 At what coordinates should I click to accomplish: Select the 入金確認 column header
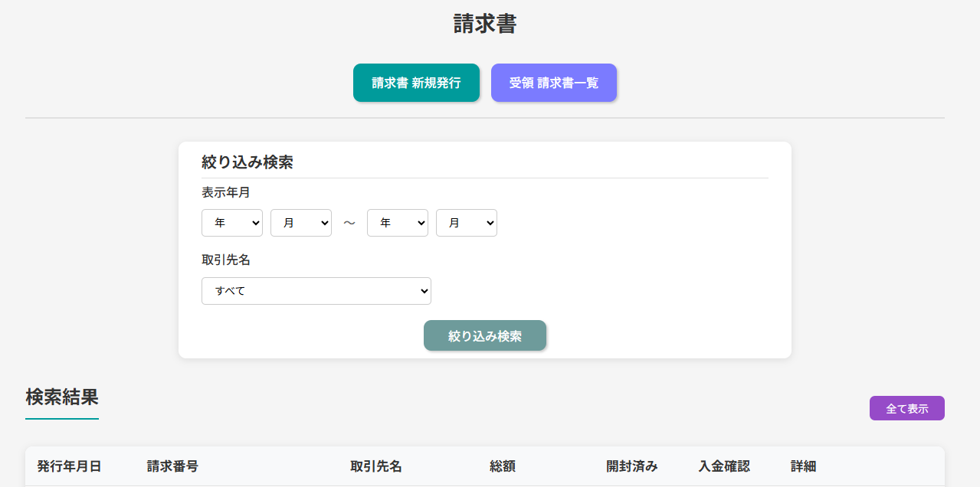(x=724, y=466)
